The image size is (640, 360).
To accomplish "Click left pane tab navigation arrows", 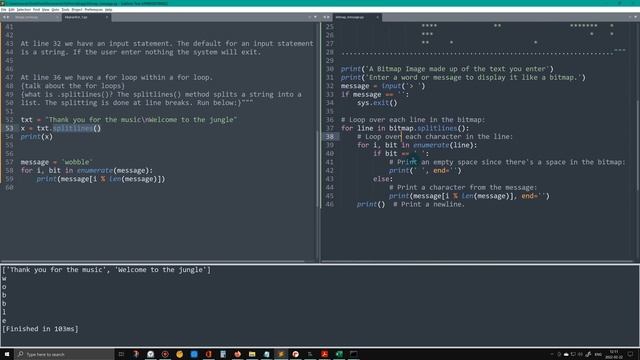I will [x=6, y=17].
